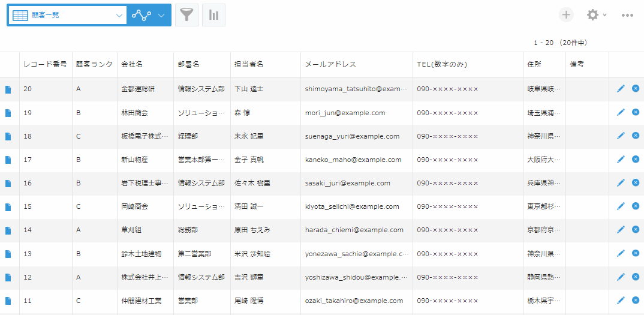644x315 pixels.
Task: Open the bar chart aggregation icon
Action: pos(213,16)
